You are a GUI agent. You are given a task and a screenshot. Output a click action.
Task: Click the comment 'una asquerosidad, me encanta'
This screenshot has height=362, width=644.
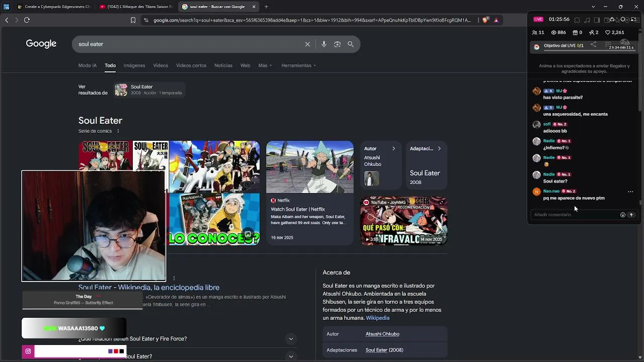(x=576, y=114)
